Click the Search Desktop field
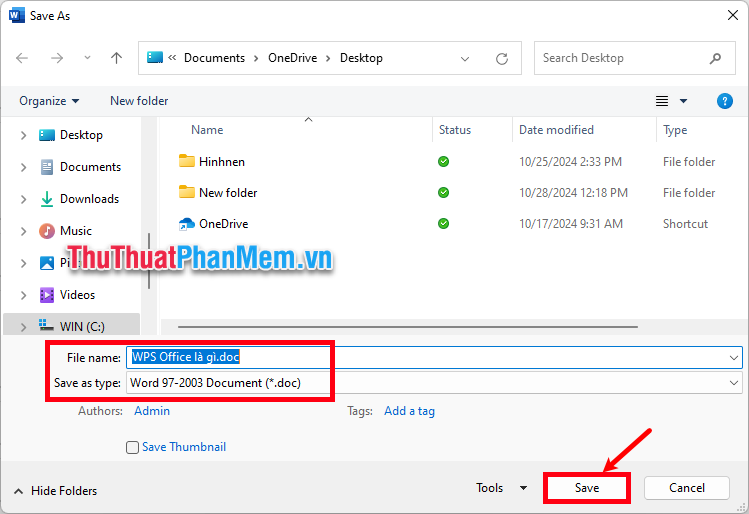This screenshot has height=514, width=749. (x=634, y=58)
